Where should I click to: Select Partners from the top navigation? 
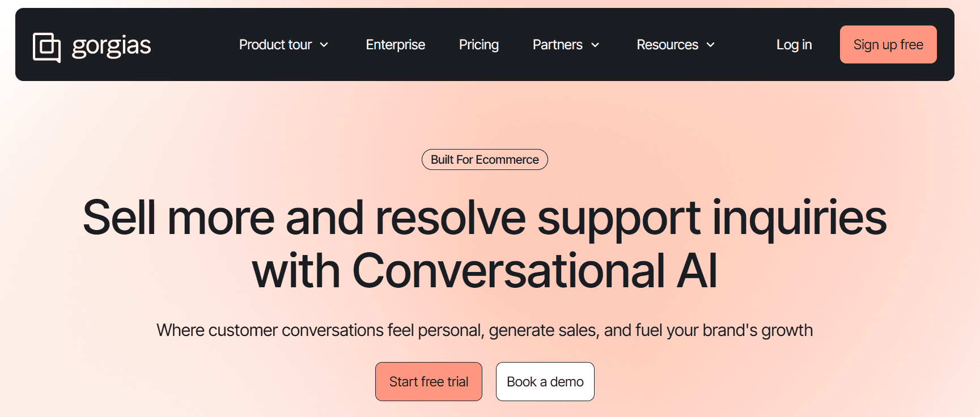pyautogui.click(x=558, y=45)
